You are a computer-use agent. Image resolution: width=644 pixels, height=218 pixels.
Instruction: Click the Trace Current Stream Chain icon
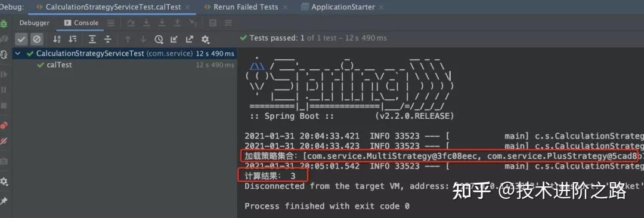[x=228, y=23]
